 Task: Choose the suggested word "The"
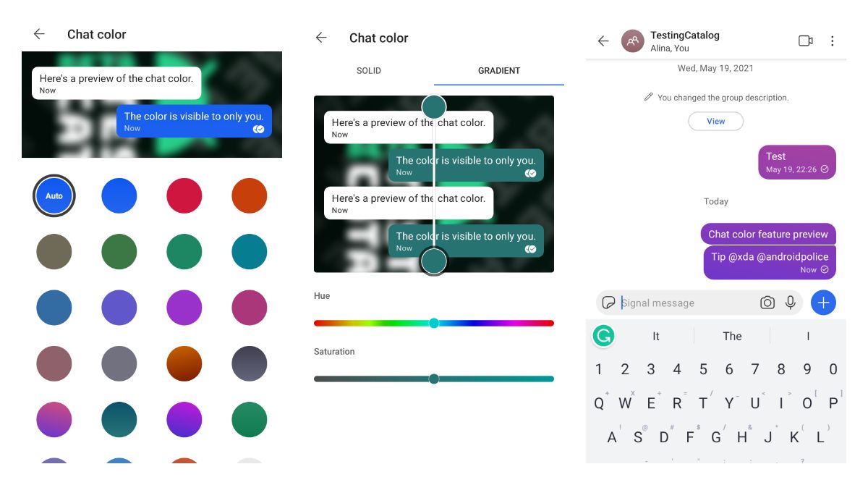point(732,336)
